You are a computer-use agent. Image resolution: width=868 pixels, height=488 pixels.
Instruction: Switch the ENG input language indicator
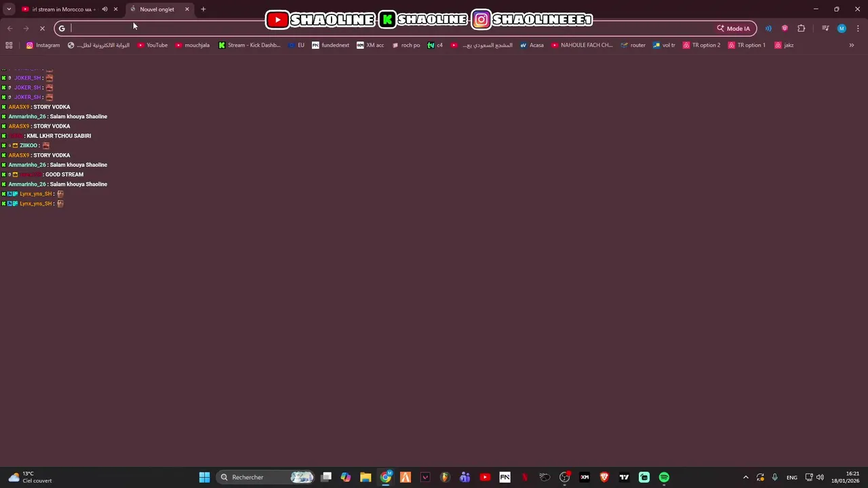[791, 477]
